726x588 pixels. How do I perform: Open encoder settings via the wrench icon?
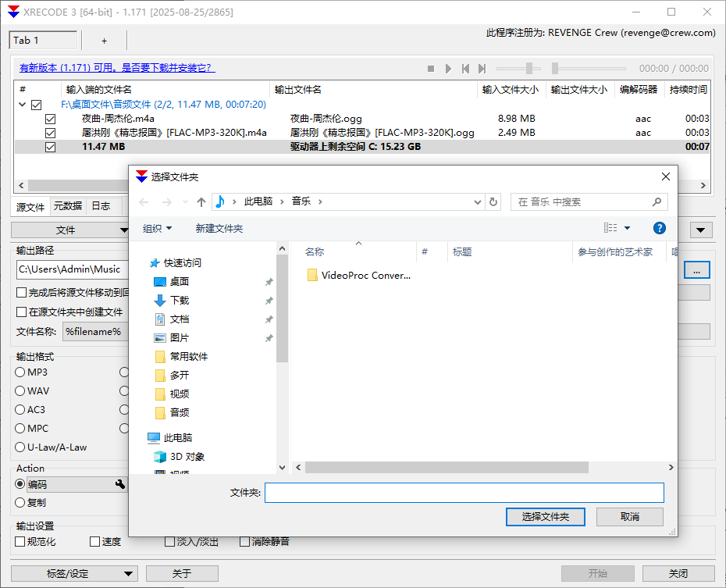pyautogui.click(x=121, y=484)
